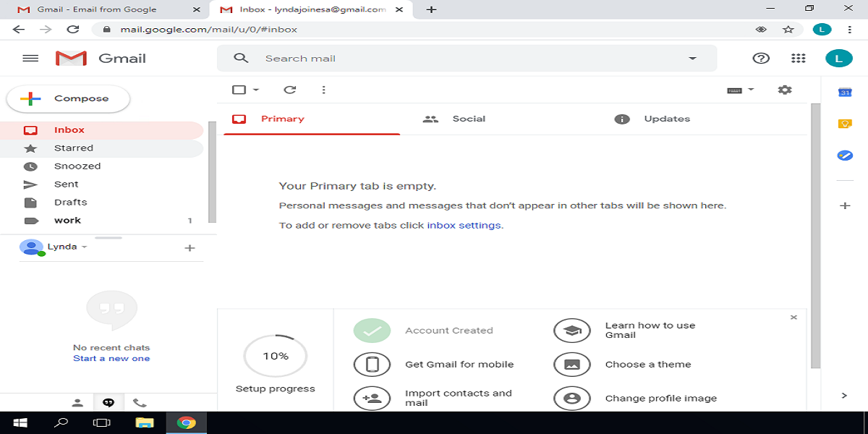Click Start a new one link

click(x=111, y=359)
